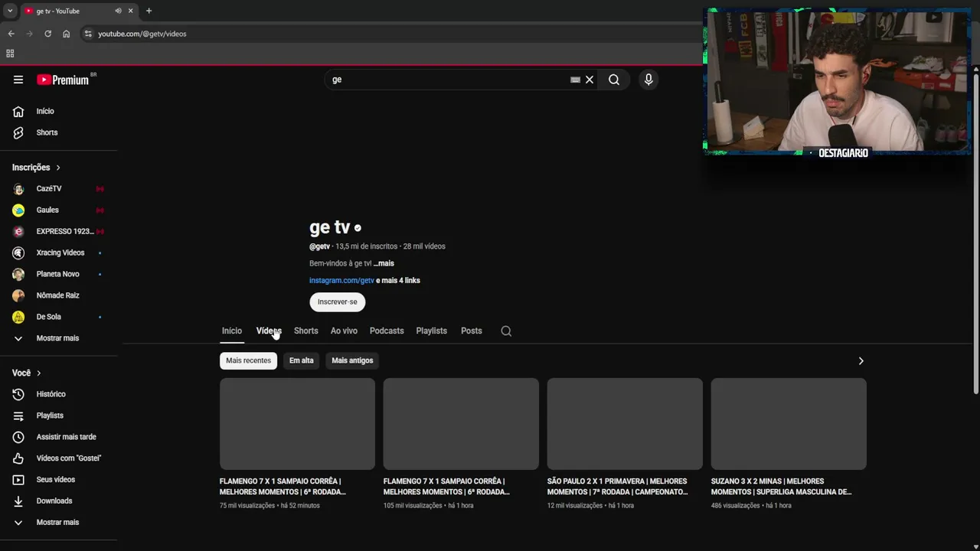Switch to channel Shorts tab
Image resolution: width=980 pixels, height=551 pixels.
pyautogui.click(x=305, y=331)
